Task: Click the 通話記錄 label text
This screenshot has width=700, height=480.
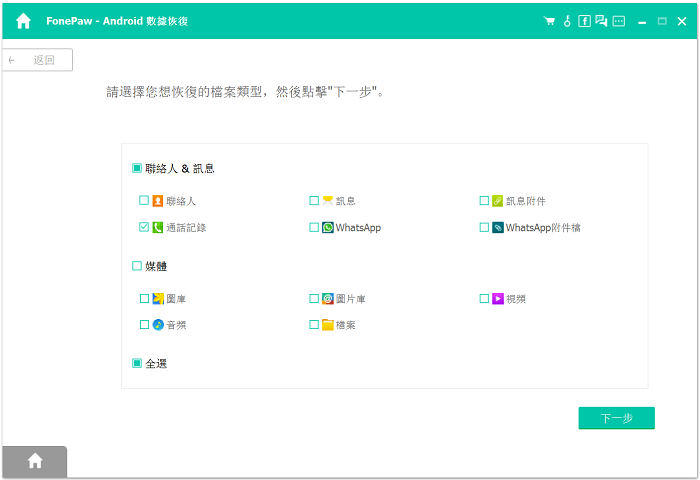Action: [x=186, y=228]
